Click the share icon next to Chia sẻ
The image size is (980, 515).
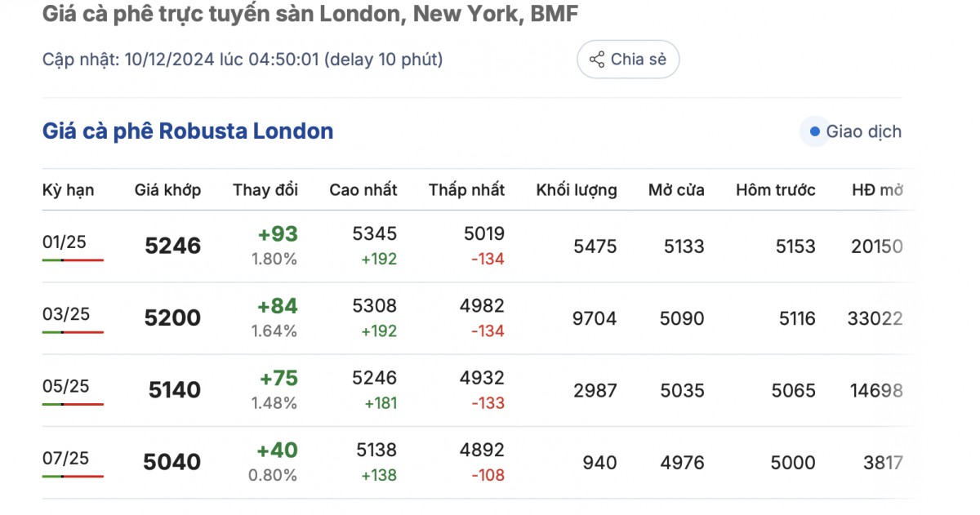pos(597,60)
